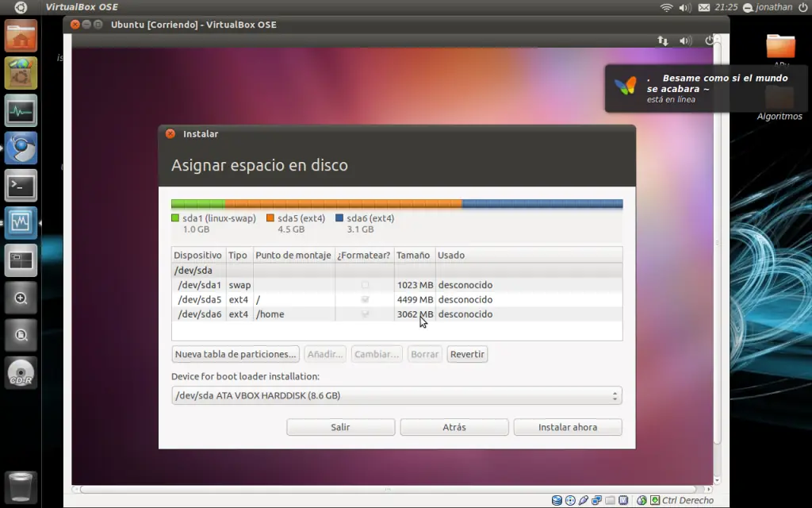Click the VM window horizontal scrollbar
Viewport: 812px width, 508px height.
coord(389,489)
